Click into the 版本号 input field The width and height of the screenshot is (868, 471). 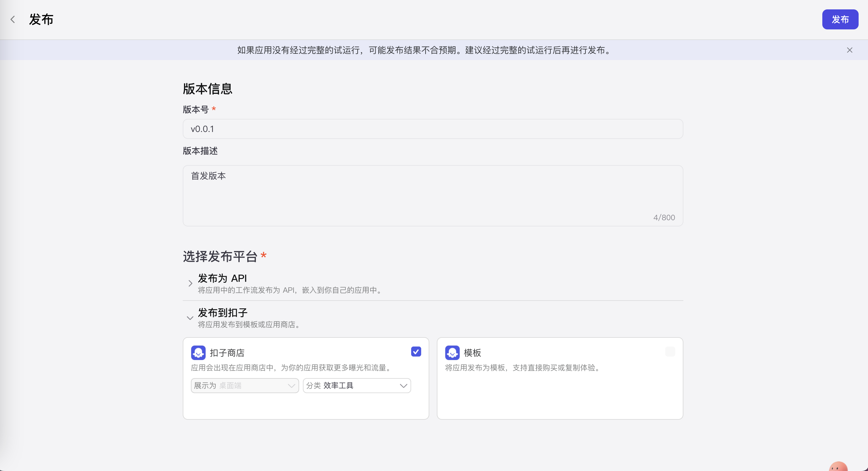(x=433, y=129)
